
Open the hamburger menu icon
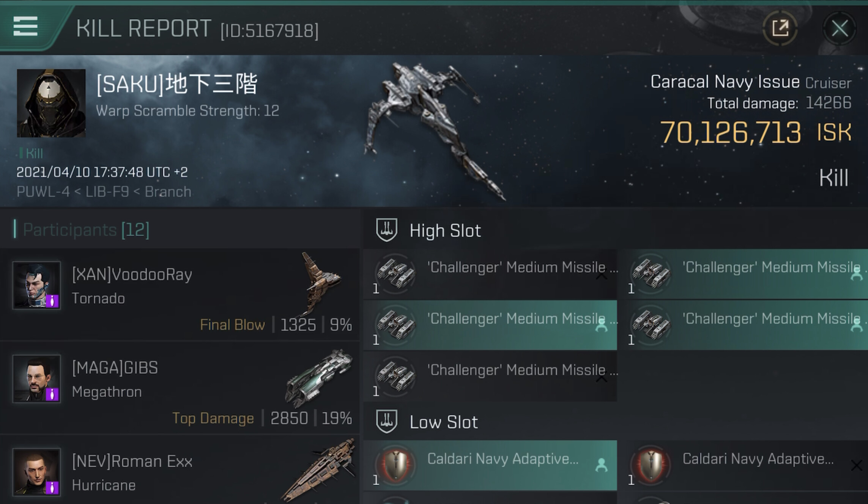(x=25, y=26)
